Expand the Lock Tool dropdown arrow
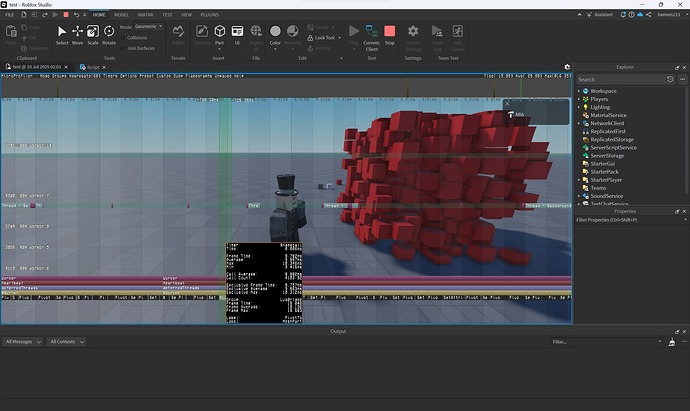 [339, 38]
